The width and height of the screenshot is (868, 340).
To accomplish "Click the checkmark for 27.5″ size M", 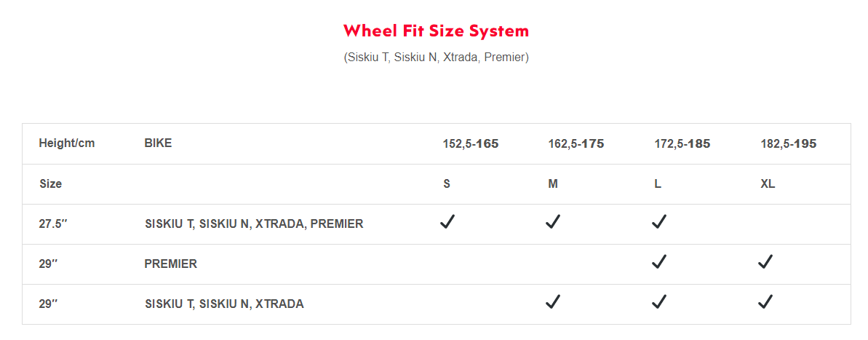I will tap(553, 222).
